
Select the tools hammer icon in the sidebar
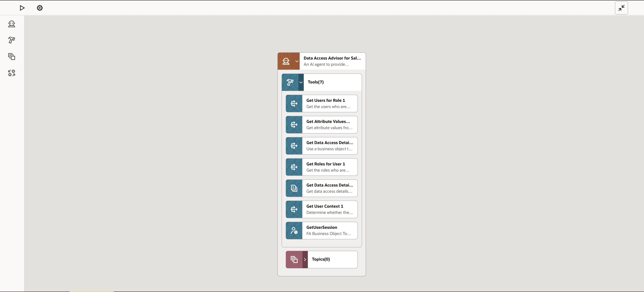(12, 40)
